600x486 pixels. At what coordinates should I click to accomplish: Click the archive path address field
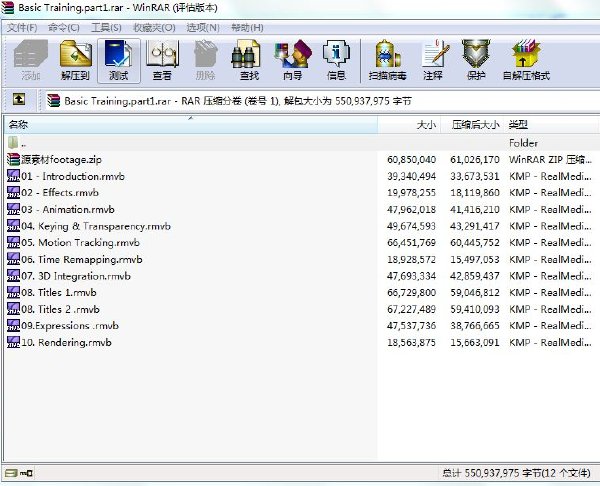[x=321, y=101]
